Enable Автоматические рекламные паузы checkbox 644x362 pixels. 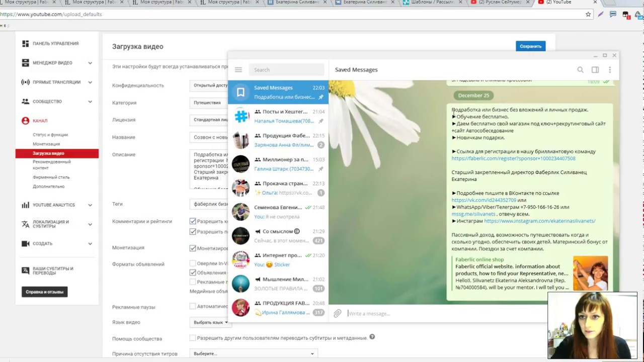[x=193, y=306]
